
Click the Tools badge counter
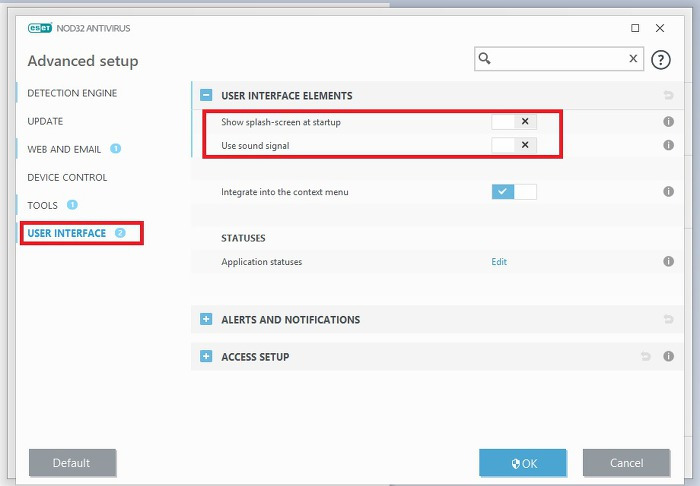click(x=72, y=205)
